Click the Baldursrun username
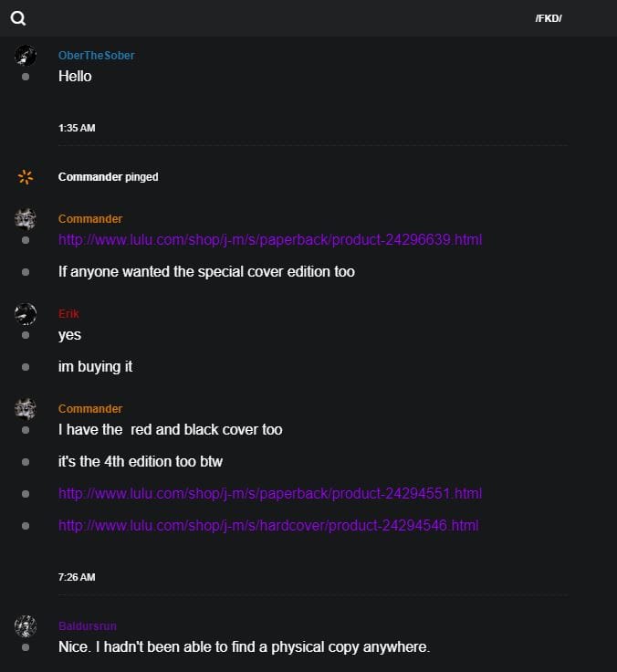The width and height of the screenshot is (617, 672). (88, 626)
